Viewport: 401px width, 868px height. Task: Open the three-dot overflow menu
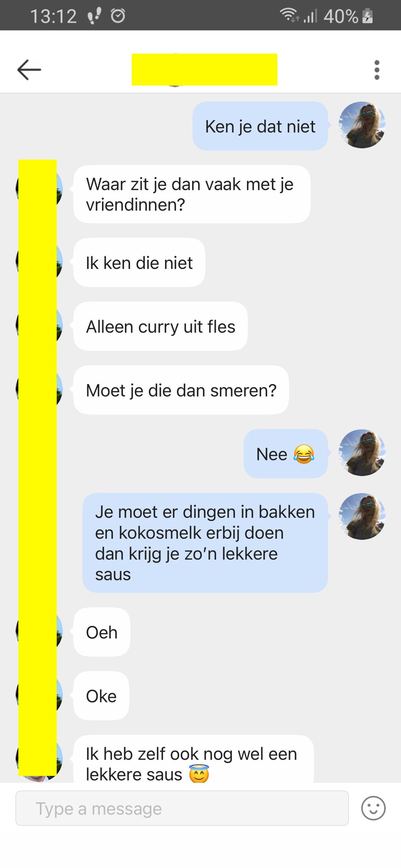(x=377, y=70)
